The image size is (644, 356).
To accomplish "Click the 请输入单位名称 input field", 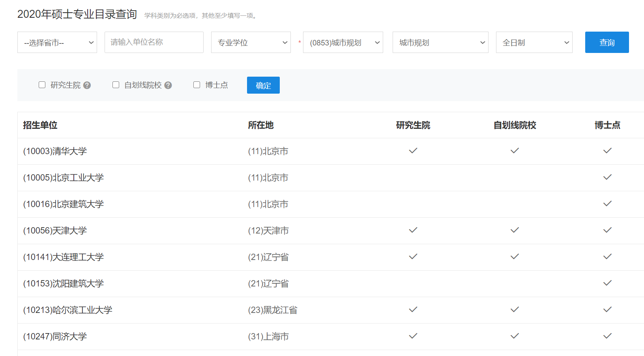I will pyautogui.click(x=154, y=42).
